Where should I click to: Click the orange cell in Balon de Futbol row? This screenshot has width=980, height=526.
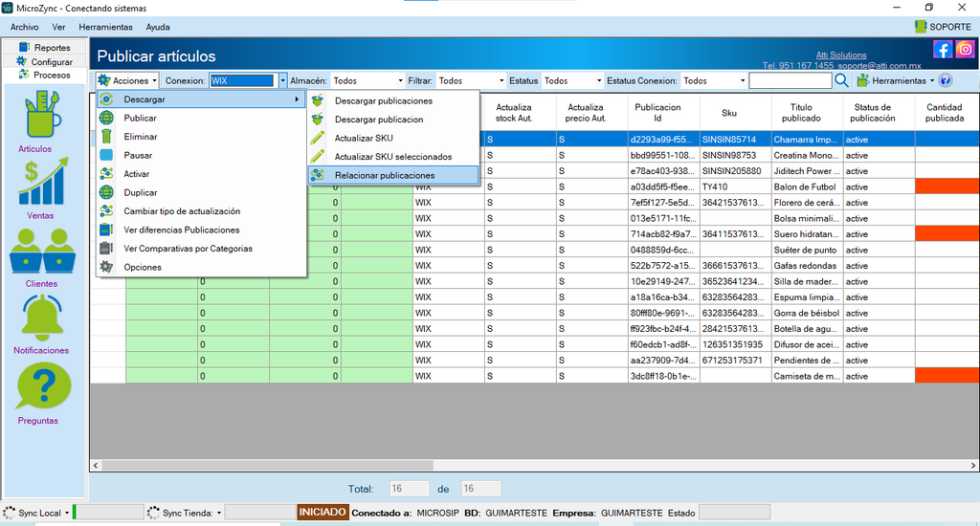[x=947, y=186]
